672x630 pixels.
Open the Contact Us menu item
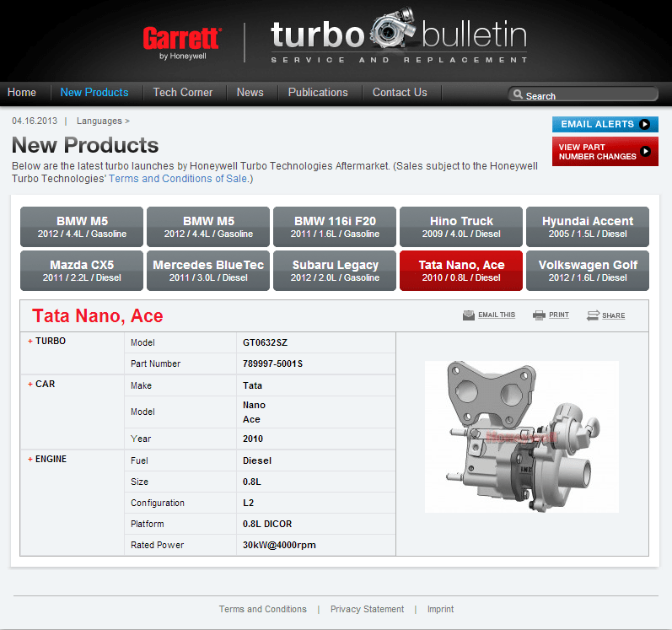coord(400,93)
